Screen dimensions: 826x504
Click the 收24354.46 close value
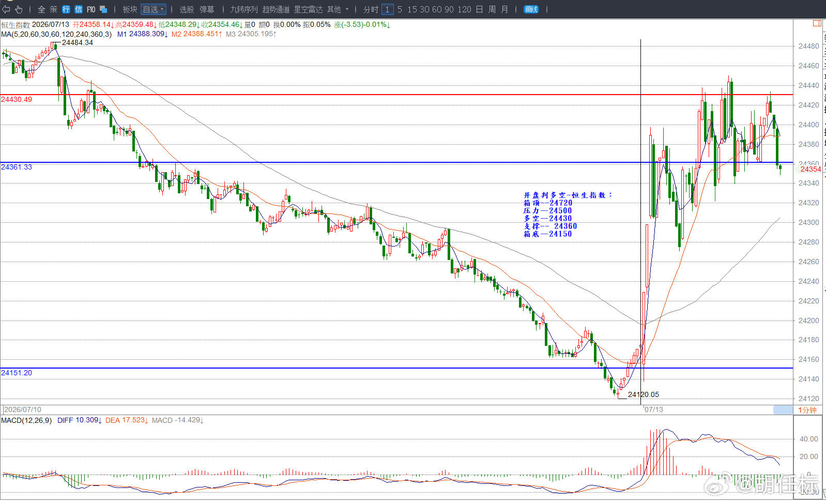point(222,25)
